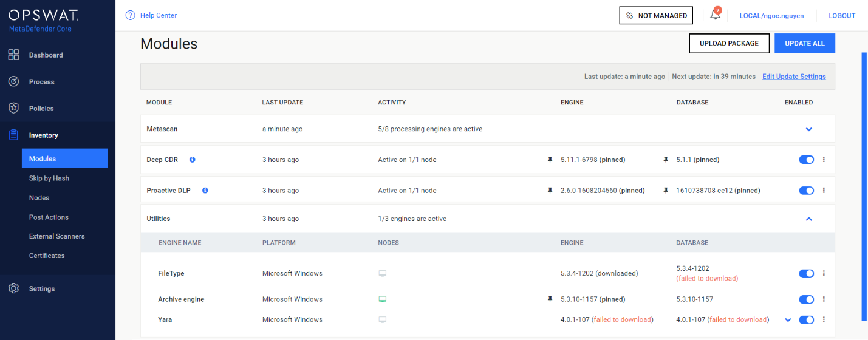Click the page vertical scrollbar
The image size is (868, 340).
864,186
